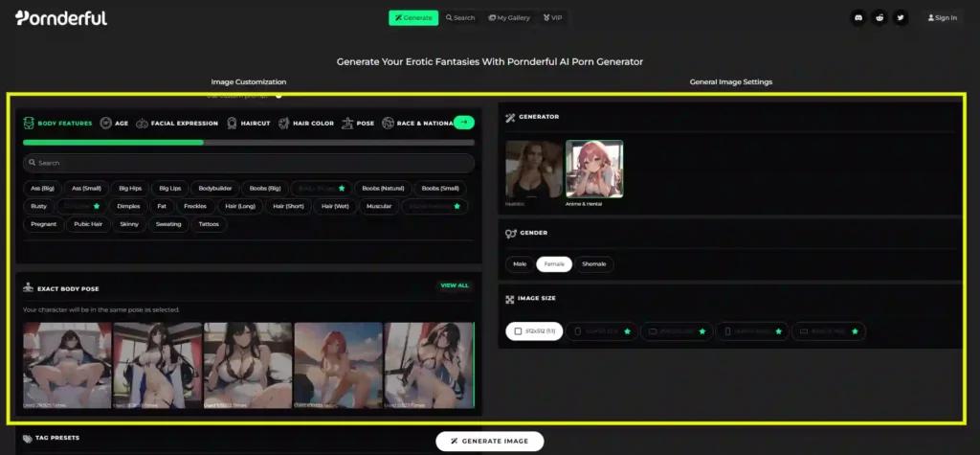Click the Discord icon in the header

point(858,17)
